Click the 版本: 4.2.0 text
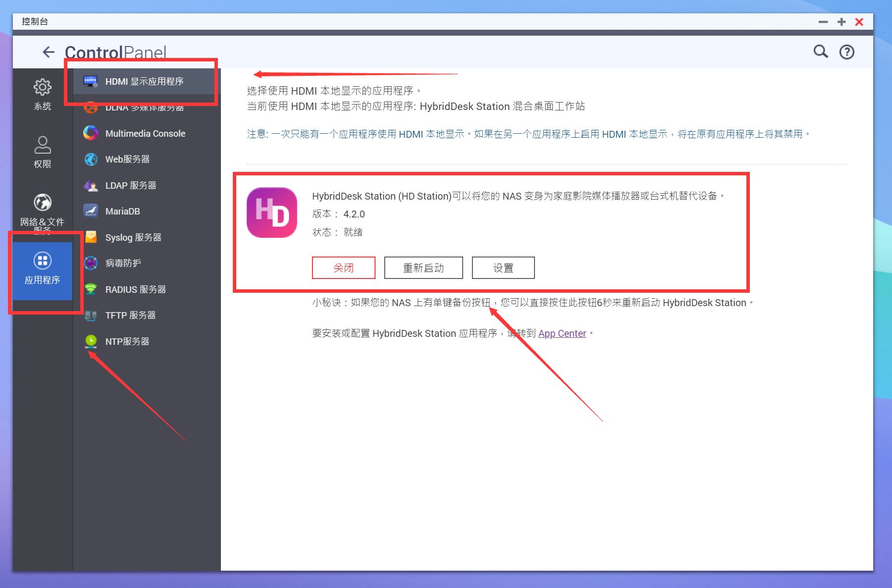This screenshot has height=588, width=892. click(338, 214)
